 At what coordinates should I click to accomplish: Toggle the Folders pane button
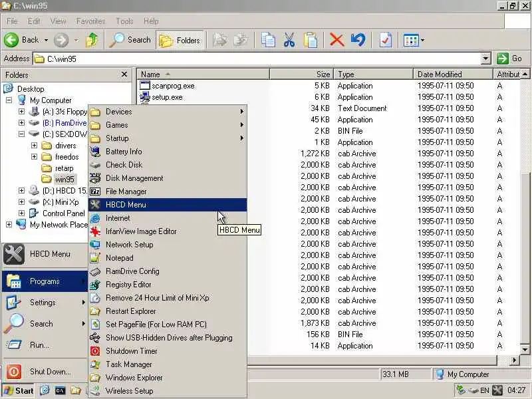[x=180, y=41]
